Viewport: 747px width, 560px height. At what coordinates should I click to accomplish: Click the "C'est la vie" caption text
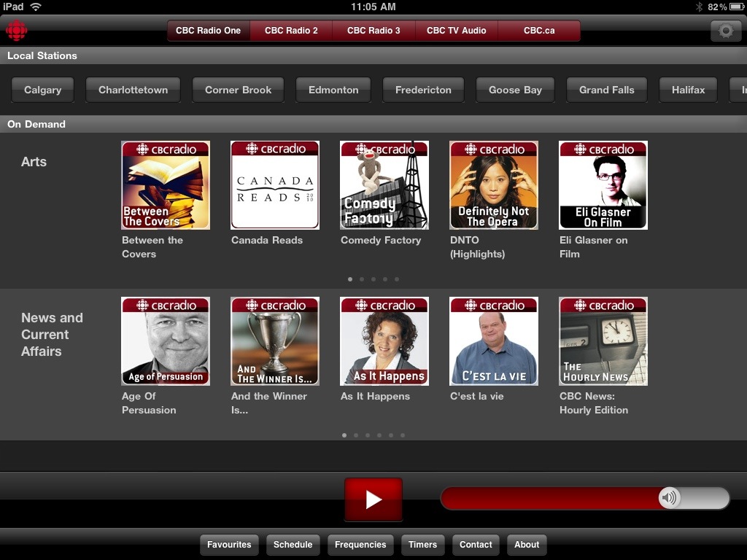tap(477, 396)
